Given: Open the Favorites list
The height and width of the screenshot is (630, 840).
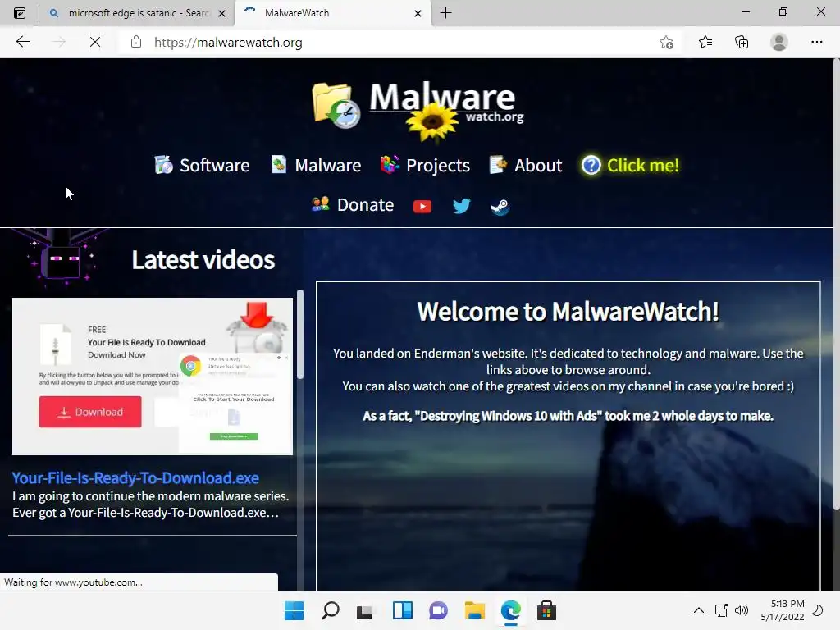Looking at the screenshot, I should tap(705, 42).
